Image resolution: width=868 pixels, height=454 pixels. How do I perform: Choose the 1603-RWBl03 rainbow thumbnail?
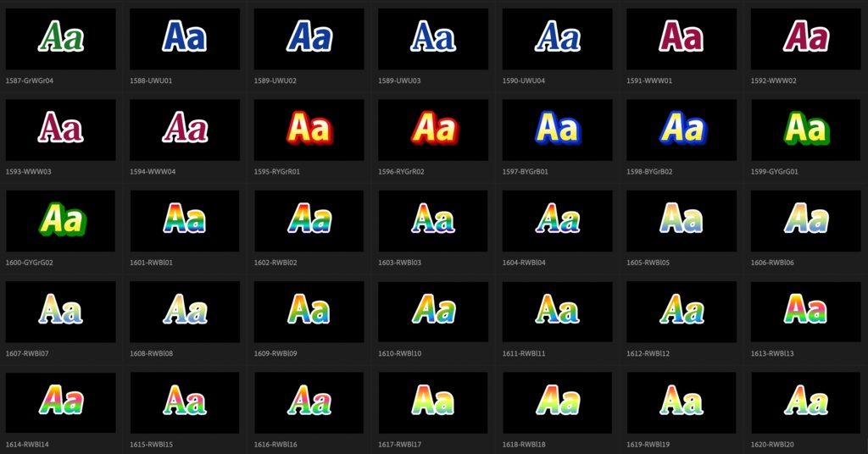(x=433, y=221)
